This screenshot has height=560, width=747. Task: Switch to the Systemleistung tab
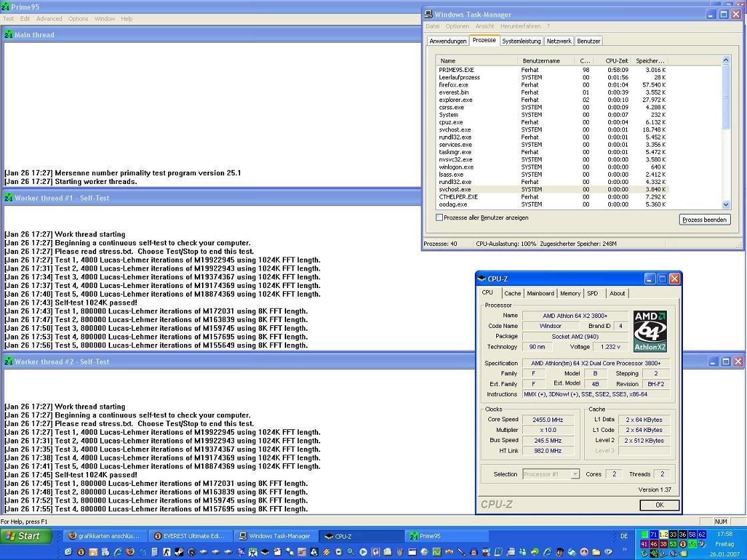pos(521,41)
